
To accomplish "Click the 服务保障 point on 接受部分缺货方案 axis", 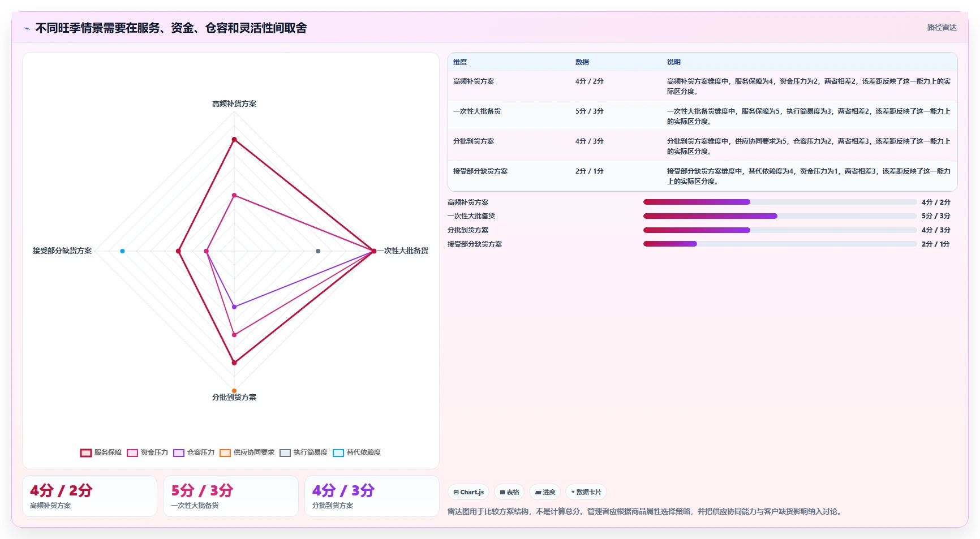I will [x=178, y=251].
